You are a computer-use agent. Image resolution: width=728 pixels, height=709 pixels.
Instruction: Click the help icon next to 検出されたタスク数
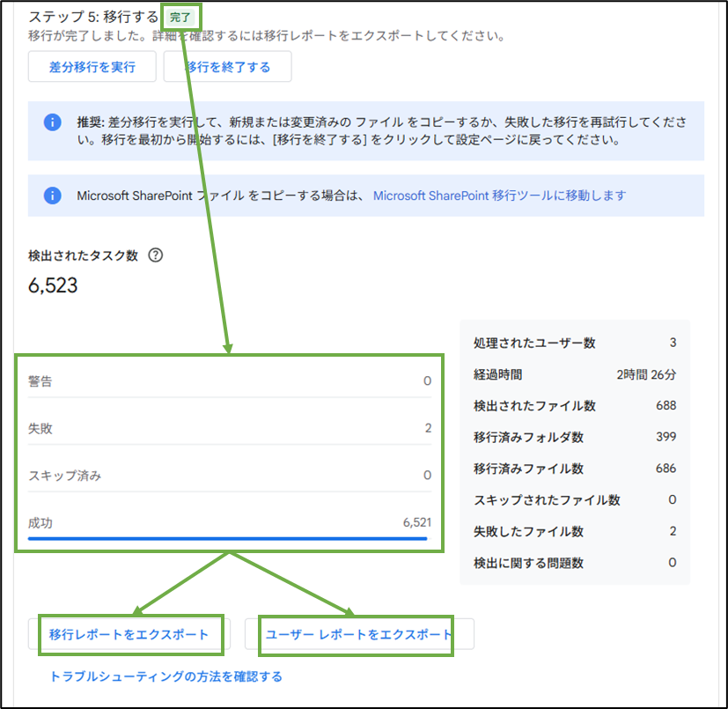click(x=155, y=255)
